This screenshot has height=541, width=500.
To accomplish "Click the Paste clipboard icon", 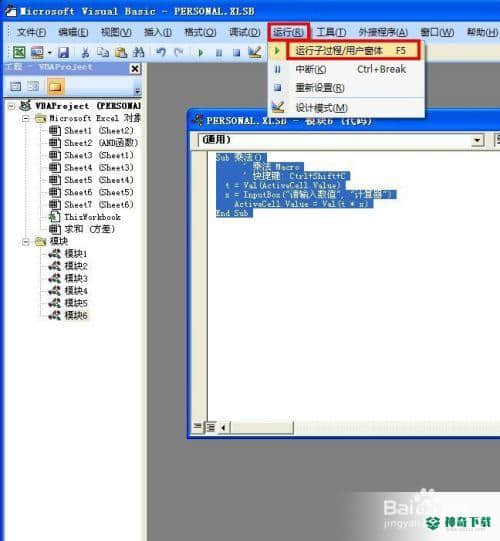I will coord(121,52).
